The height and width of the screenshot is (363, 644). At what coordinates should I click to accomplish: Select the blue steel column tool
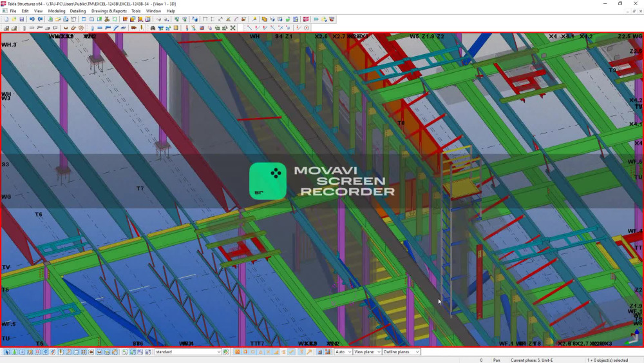pos(92,28)
